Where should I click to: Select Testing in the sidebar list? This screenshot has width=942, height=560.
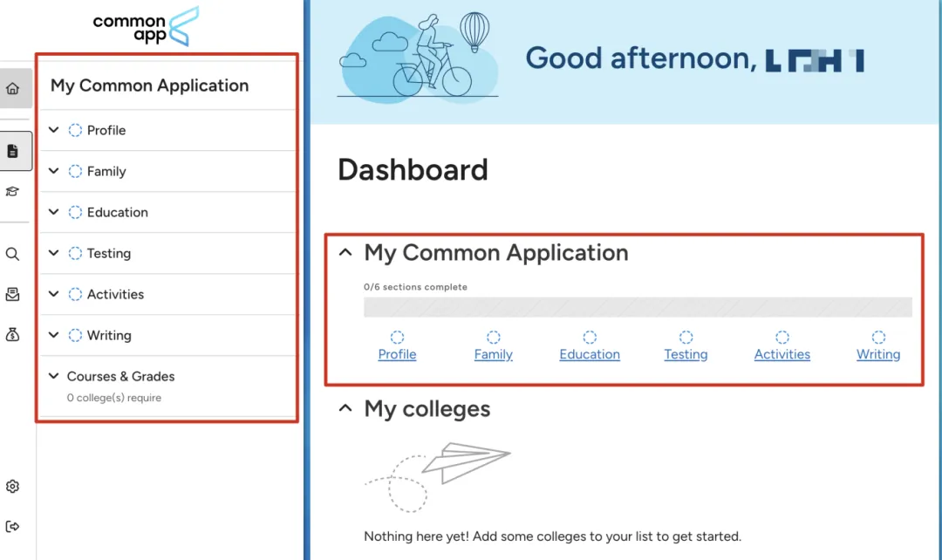click(x=109, y=254)
